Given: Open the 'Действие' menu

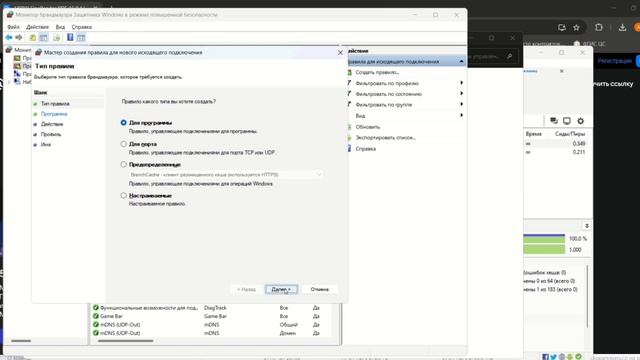Looking at the screenshot, I should pyautogui.click(x=38, y=27).
